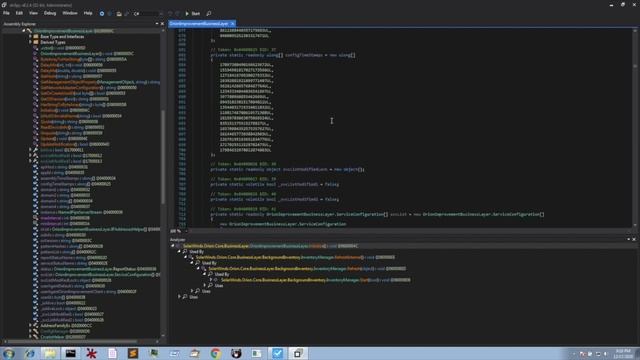Click the Analyzer panel auto-hide pin
640x360 pixels.
coord(629,239)
